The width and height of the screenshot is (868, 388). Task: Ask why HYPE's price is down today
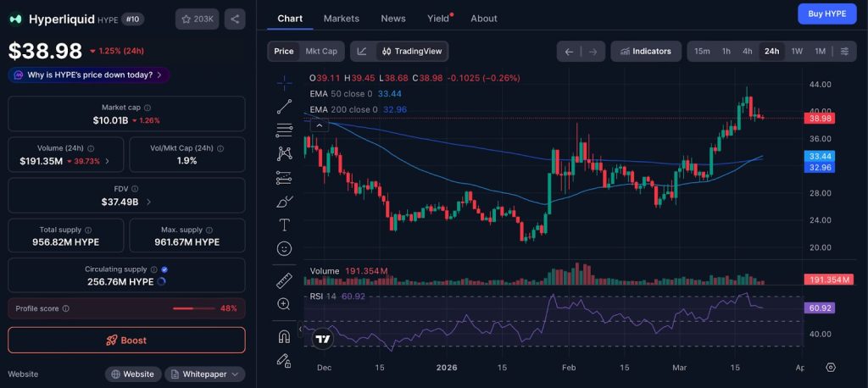click(x=89, y=75)
